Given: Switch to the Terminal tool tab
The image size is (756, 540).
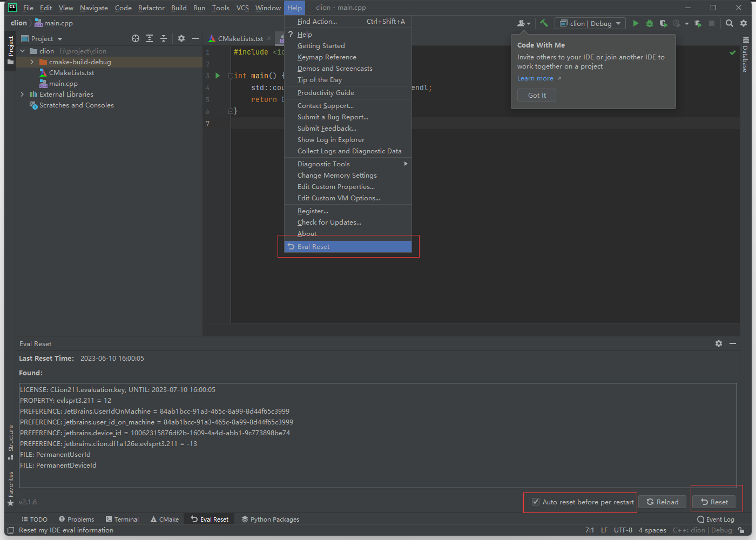Looking at the screenshot, I should tap(123, 519).
